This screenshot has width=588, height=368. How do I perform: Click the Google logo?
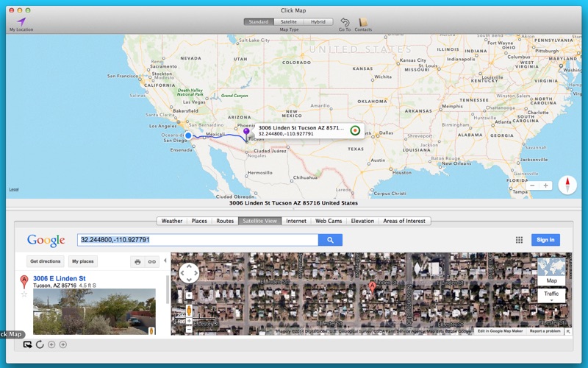[x=46, y=241]
